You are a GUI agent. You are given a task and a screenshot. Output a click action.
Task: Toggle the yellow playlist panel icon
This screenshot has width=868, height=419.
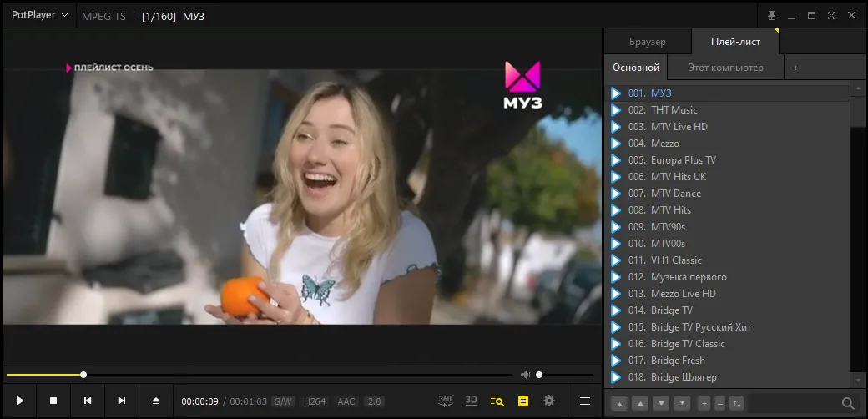tap(523, 401)
